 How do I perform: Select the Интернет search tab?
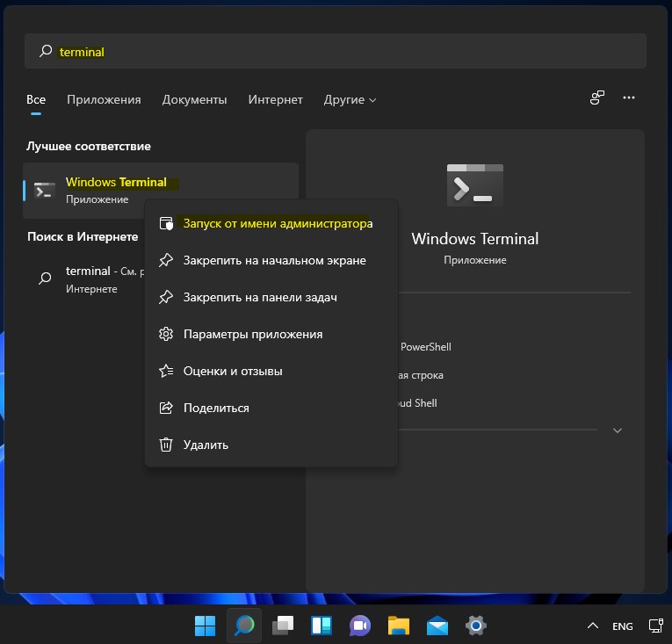[x=275, y=99]
